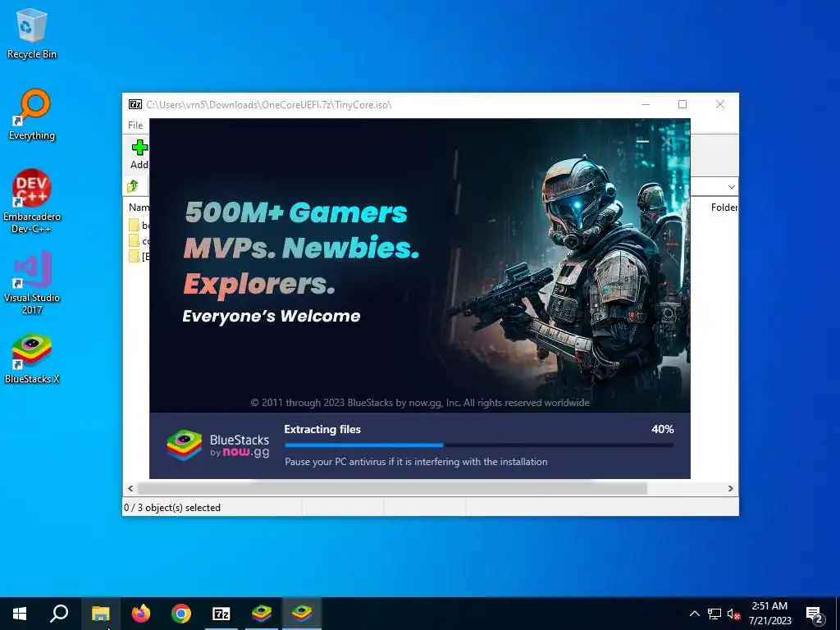Minimize the BlueStacks installer window
Image resolution: width=840 pixels, height=630 pixels.
point(642,142)
